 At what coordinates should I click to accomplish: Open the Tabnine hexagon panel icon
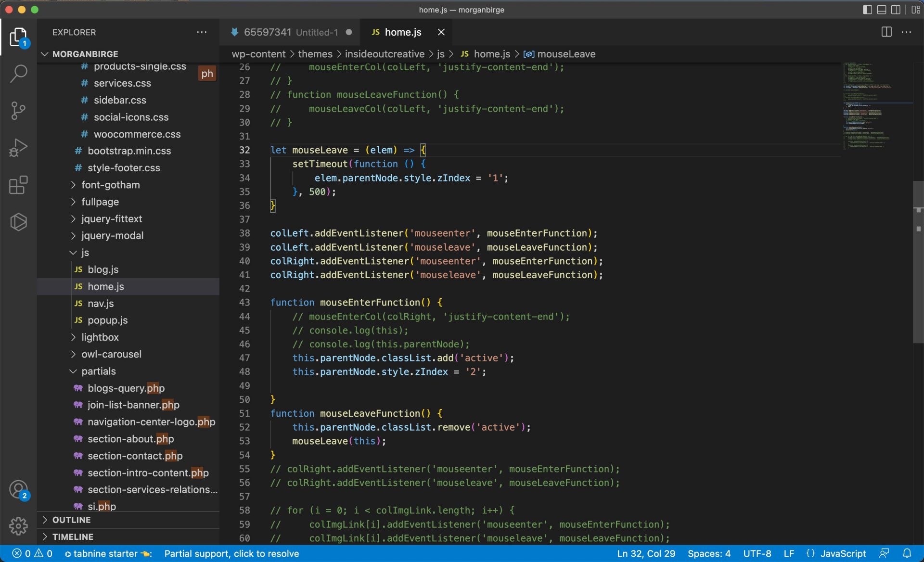click(x=18, y=222)
